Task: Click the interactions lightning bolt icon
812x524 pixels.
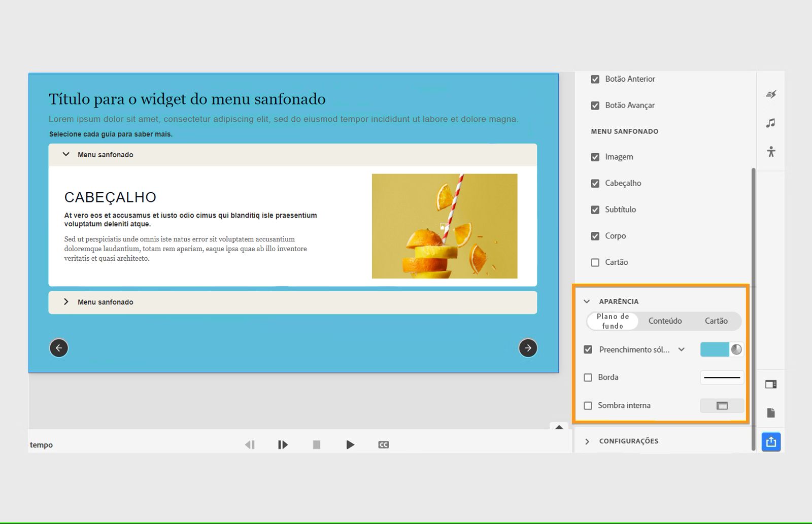Action: (x=771, y=94)
